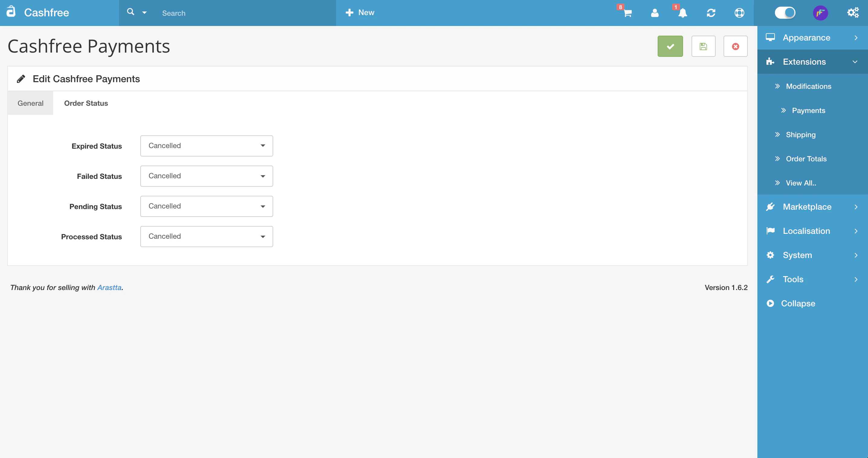The image size is (868, 458).
Task: Select Payments in the Extensions submenu
Action: tap(808, 111)
